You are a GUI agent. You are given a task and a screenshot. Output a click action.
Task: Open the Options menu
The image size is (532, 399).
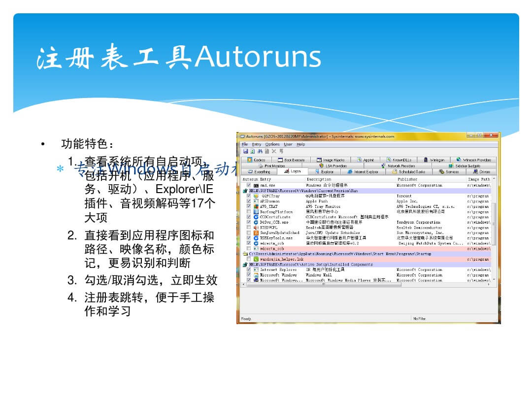tap(272, 144)
